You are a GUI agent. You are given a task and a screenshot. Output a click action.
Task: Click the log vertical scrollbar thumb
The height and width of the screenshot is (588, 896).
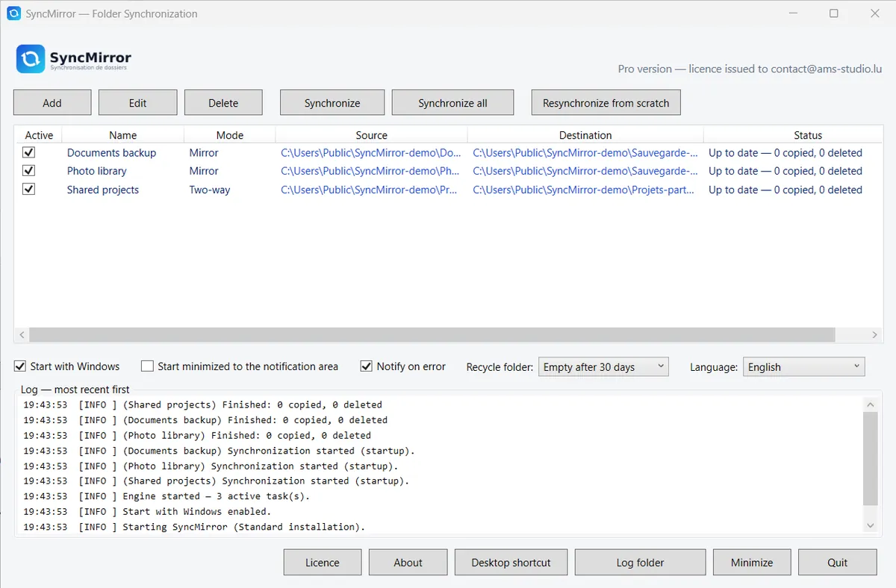(870, 459)
